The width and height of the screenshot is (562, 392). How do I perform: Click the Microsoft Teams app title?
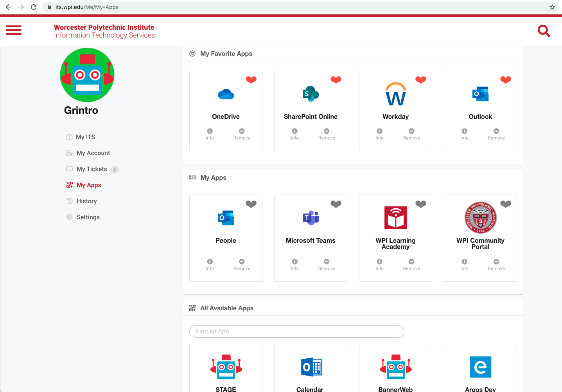pyautogui.click(x=311, y=240)
